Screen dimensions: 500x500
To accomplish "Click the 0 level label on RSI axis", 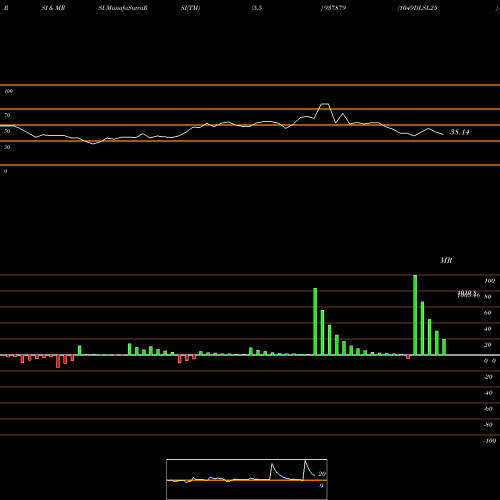I will (5, 171).
